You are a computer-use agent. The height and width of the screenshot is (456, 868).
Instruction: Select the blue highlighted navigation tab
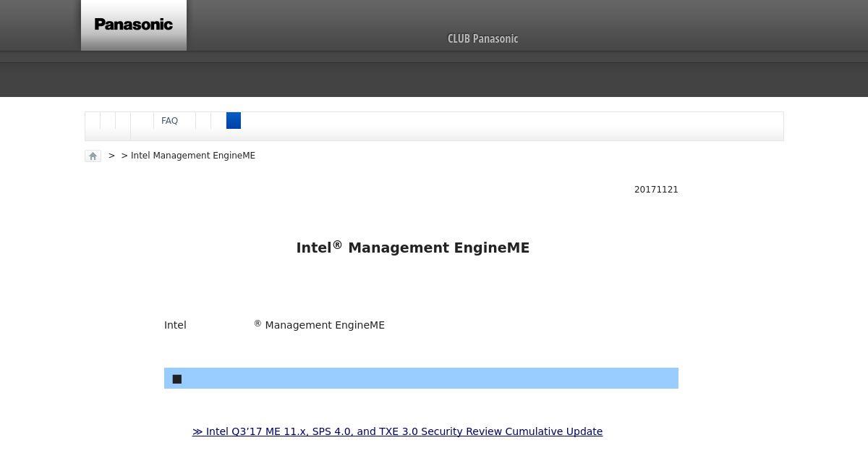pyautogui.click(x=234, y=121)
